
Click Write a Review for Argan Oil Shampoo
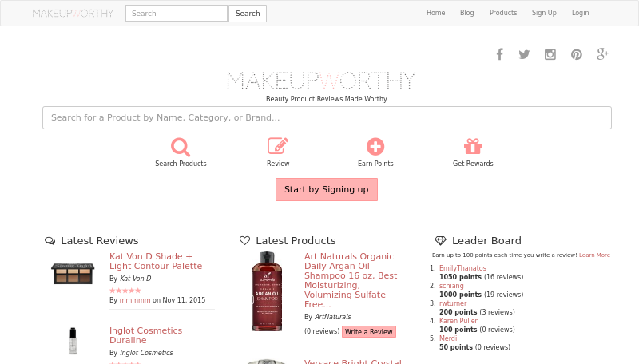(x=369, y=332)
